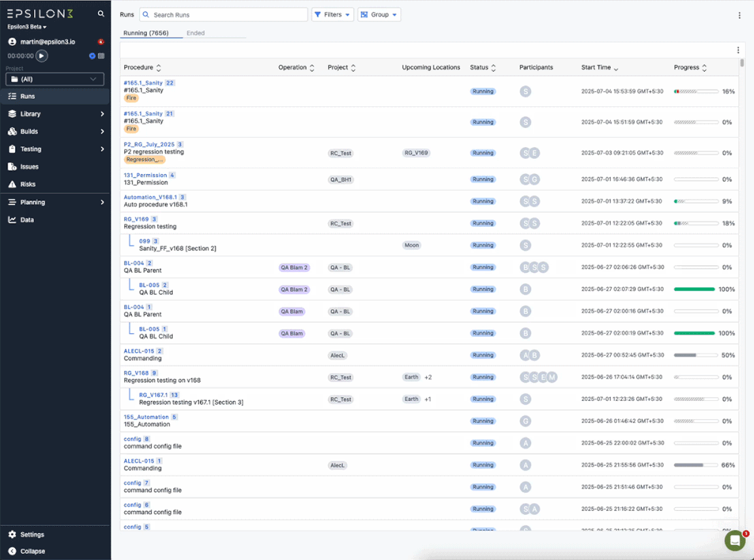Click the 16% progress bar of #165.1_Sanity 22
The image size is (754, 560).
(x=696, y=91)
